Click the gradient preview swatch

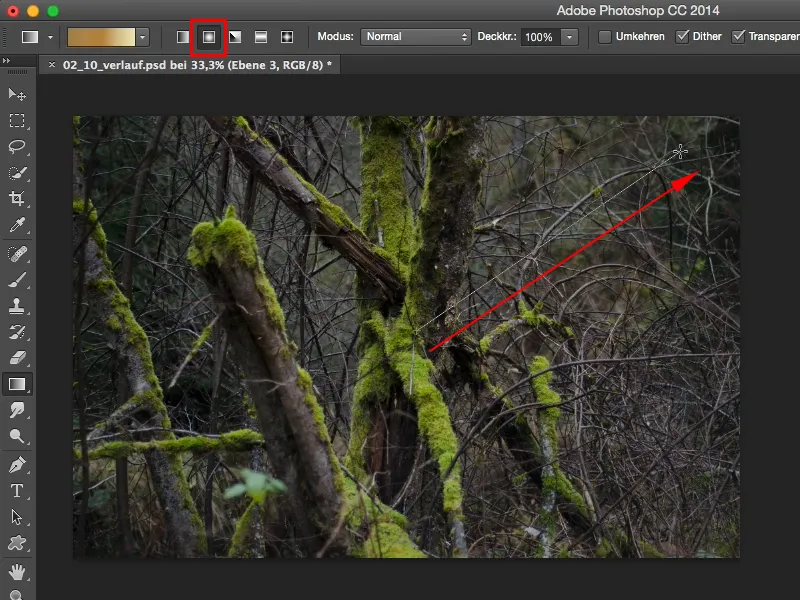pos(100,36)
